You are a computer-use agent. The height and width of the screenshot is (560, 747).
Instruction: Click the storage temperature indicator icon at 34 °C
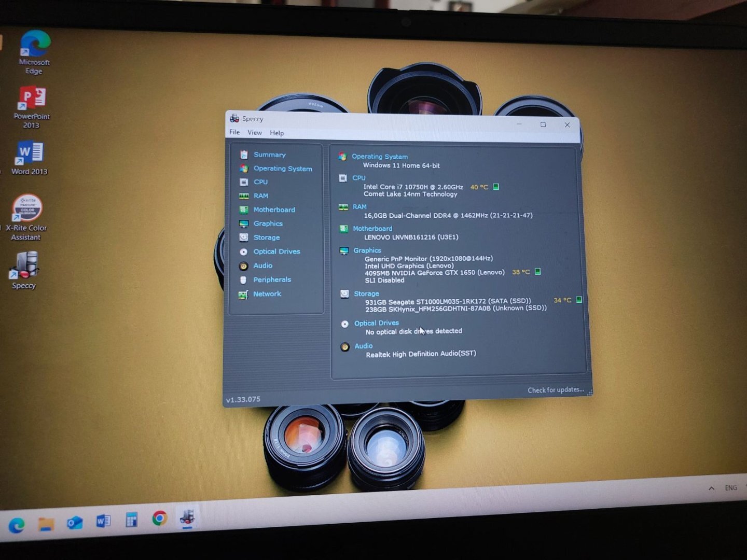579,300
